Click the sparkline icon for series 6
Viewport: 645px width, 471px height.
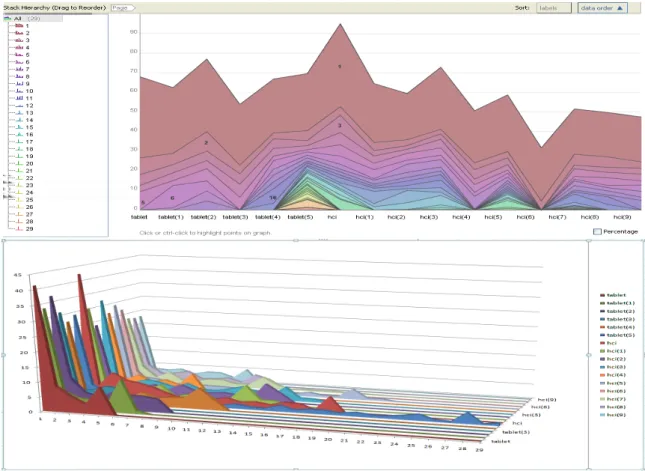pos(19,62)
